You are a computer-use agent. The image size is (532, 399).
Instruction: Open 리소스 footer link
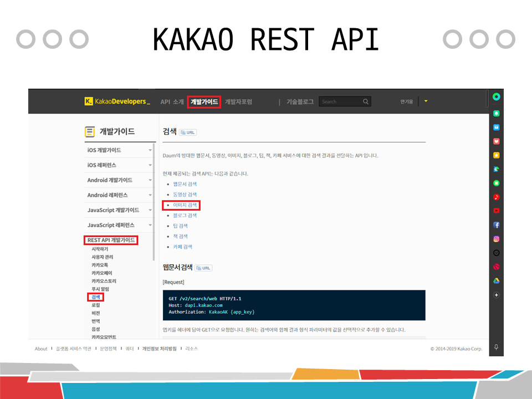[x=191, y=349]
